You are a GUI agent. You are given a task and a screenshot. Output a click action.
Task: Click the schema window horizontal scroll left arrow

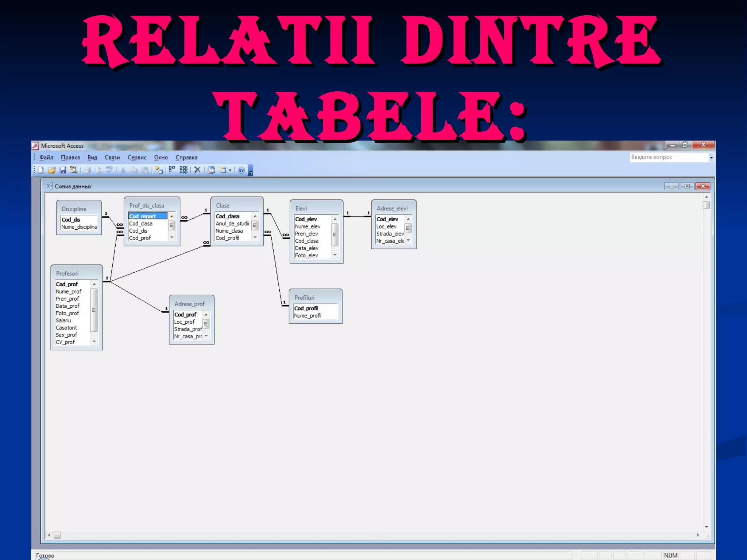click(49, 535)
